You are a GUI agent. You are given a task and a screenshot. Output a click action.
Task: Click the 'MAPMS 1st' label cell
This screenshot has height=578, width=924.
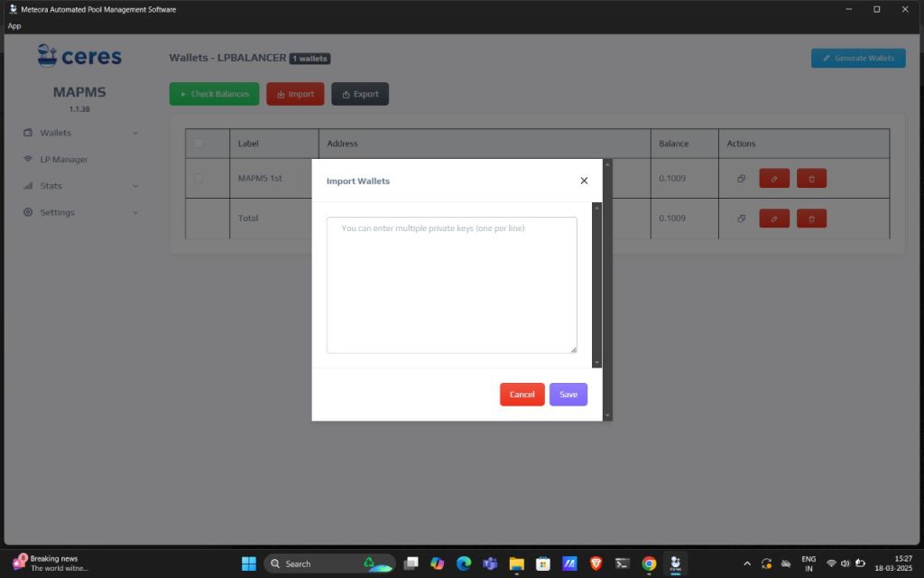260,178
